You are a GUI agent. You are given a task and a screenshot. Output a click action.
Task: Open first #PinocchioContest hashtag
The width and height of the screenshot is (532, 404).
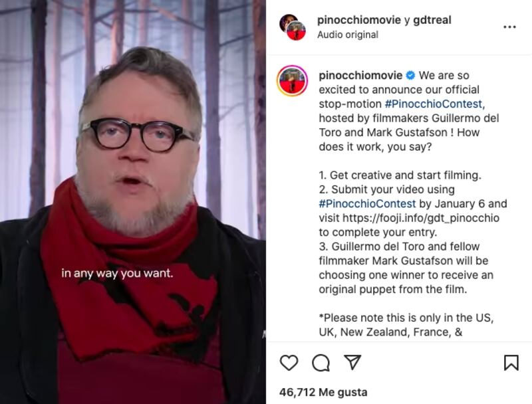tap(434, 104)
